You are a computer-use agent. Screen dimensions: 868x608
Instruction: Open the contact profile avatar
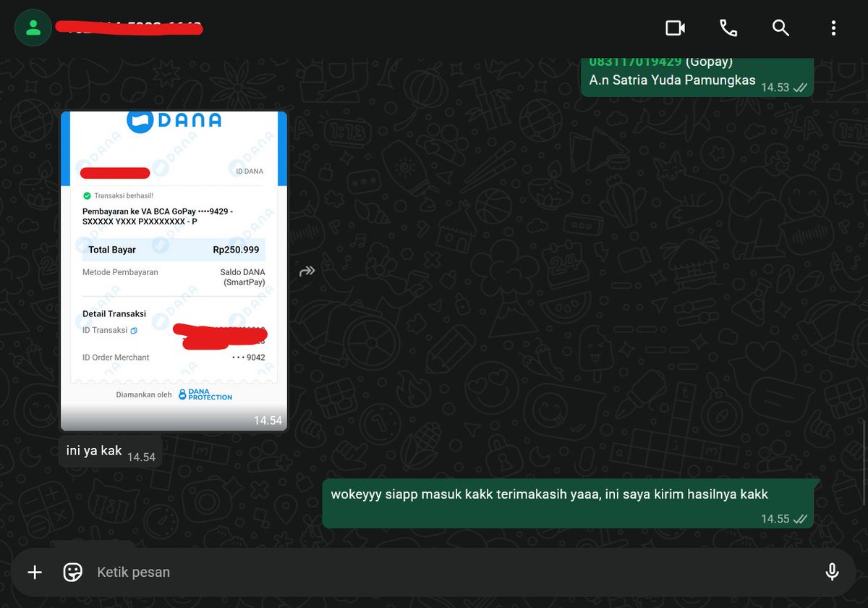(33, 28)
